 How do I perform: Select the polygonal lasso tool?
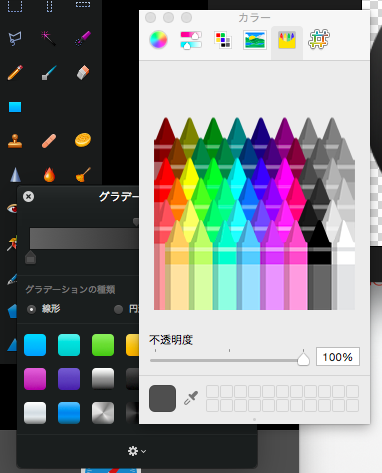coord(15,38)
